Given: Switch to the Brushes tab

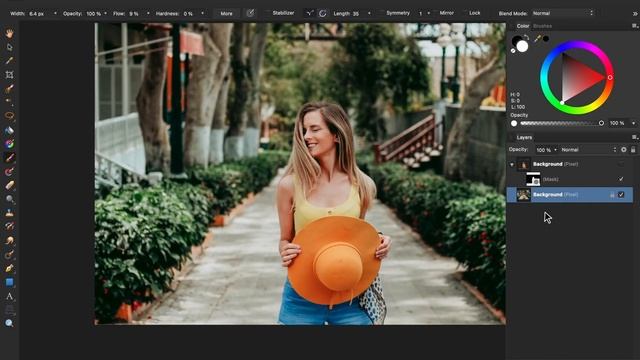Looking at the screenshot, I should click(x=542, y=26).
